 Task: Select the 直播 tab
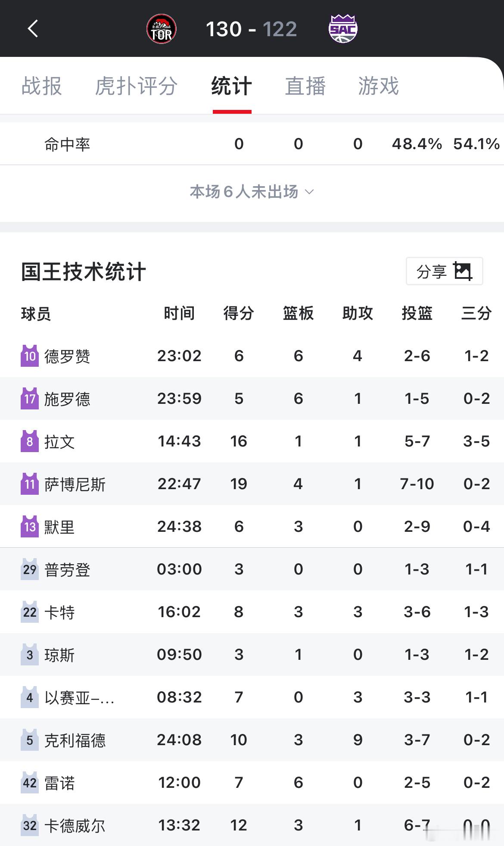(305, 86)
